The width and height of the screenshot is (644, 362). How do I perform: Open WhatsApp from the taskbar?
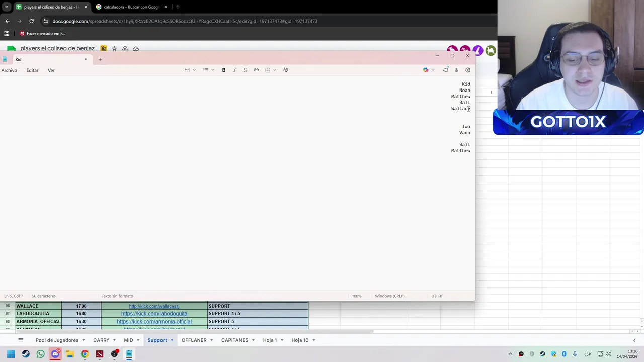(40, 354)
